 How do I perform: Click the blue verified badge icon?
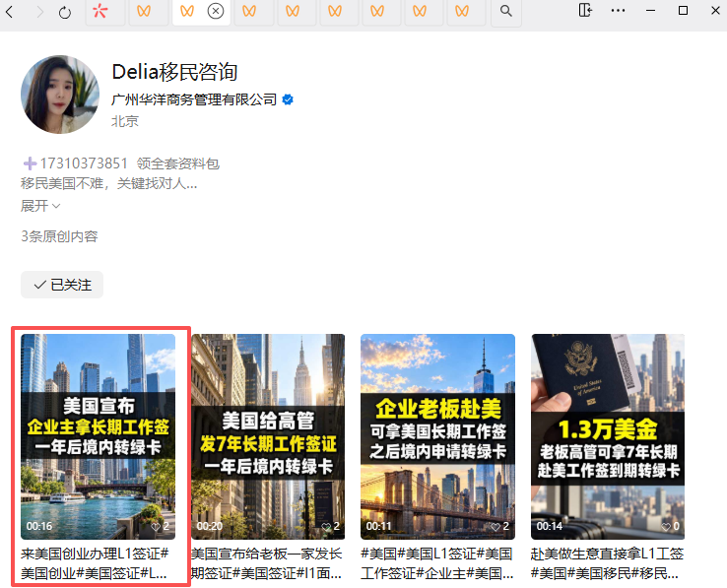pos(288,99)
